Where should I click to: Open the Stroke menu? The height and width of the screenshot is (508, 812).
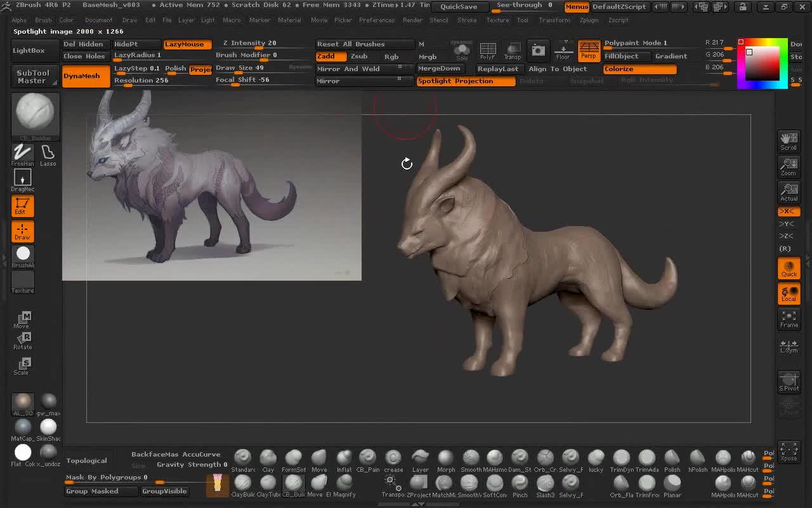pyautogui.click(x=467, y=20)
